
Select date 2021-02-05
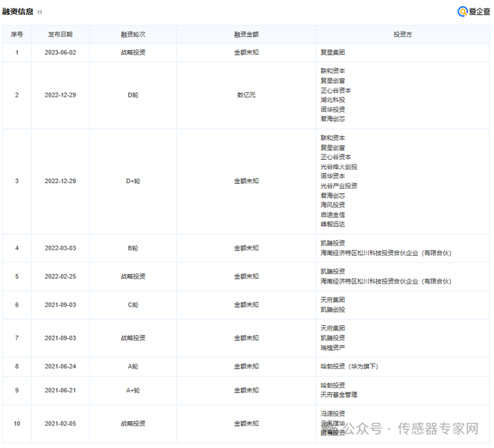click(60, 423)
